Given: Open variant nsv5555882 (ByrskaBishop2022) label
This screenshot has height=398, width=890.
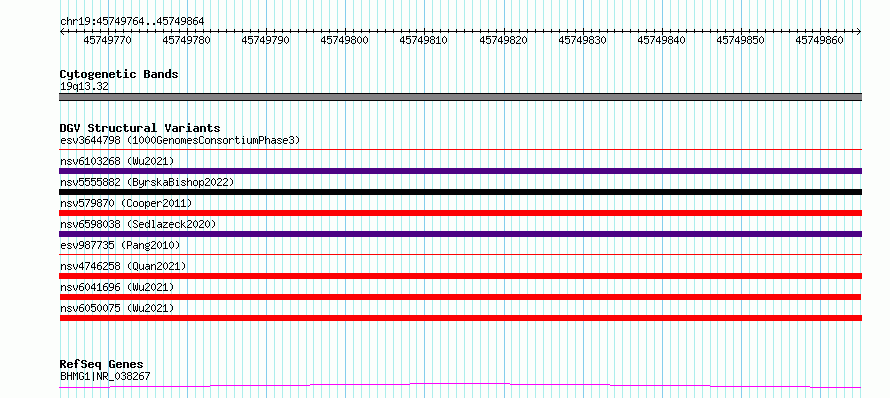Looking at the screenshot, I should pos(147,182).
